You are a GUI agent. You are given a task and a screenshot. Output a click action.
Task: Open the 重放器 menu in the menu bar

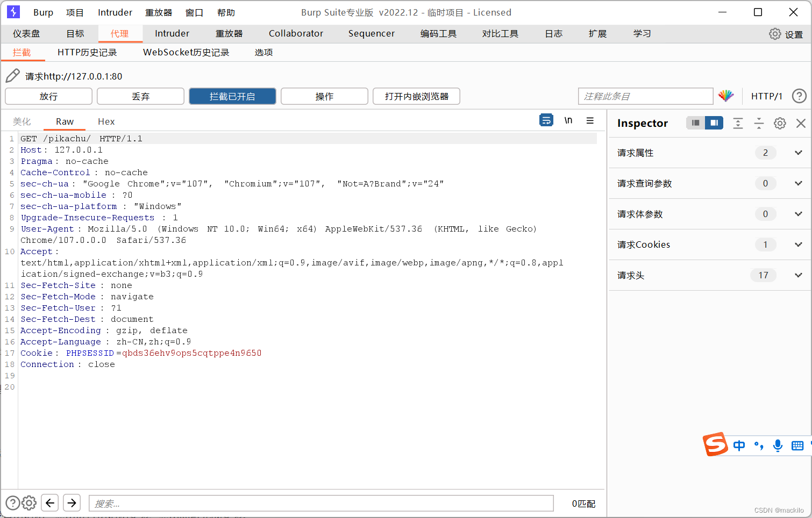pyautogui.click(x=158, y=12)
